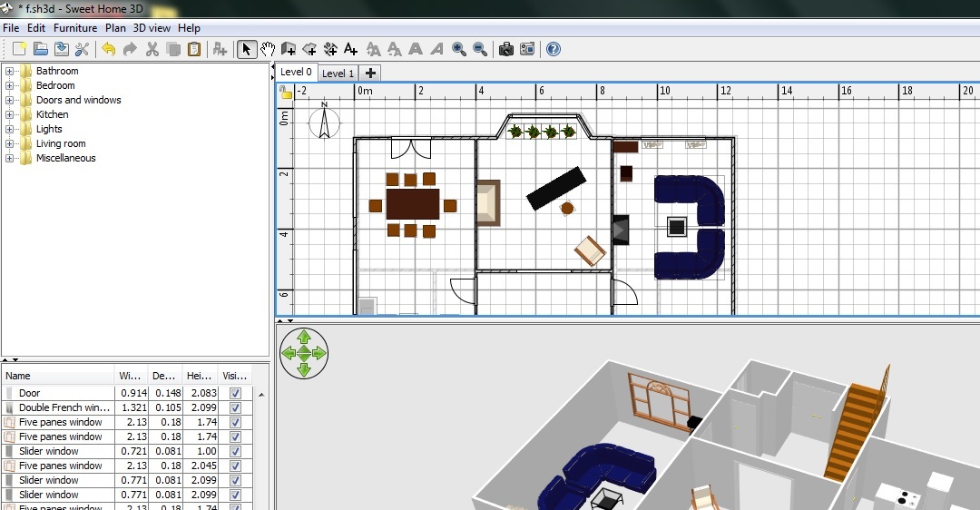Click the Redo arrow icon

click(x=130, y=49)
